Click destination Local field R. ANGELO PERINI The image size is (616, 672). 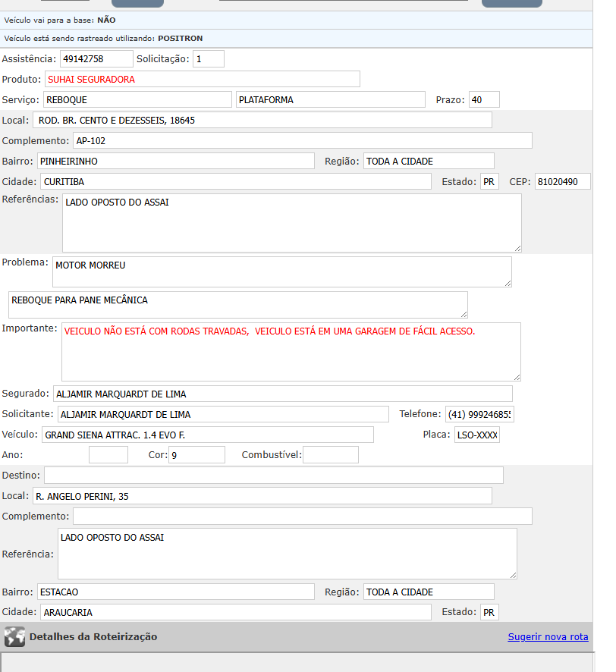[262, 496]
